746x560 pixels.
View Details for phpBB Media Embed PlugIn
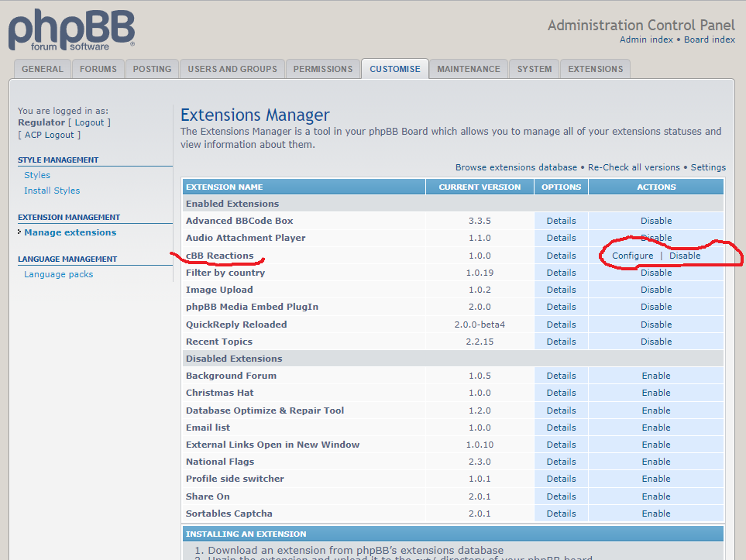pyautogui.click(x=561, y=307)
